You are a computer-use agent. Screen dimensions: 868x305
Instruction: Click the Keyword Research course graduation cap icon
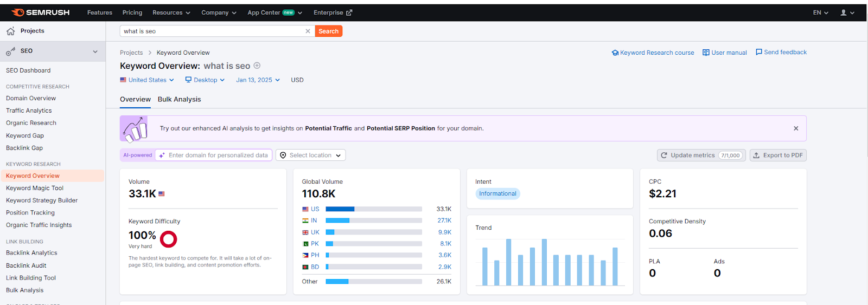[615, 53]
